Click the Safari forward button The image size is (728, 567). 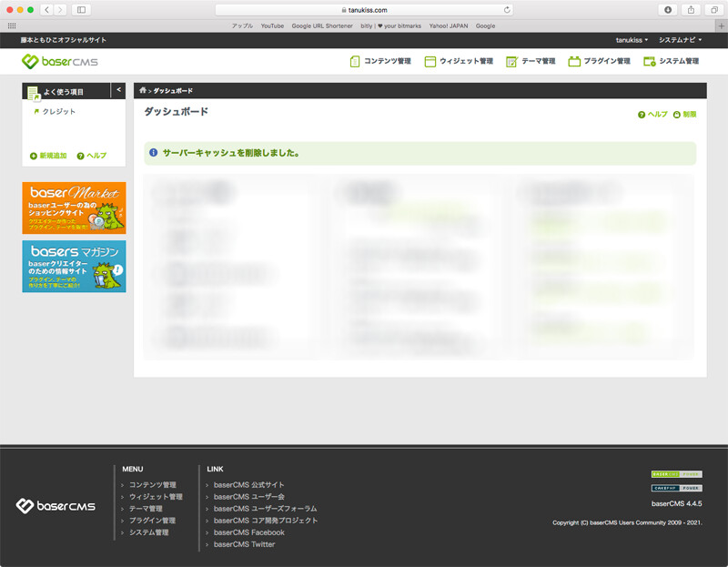click(x=60, y=10)
